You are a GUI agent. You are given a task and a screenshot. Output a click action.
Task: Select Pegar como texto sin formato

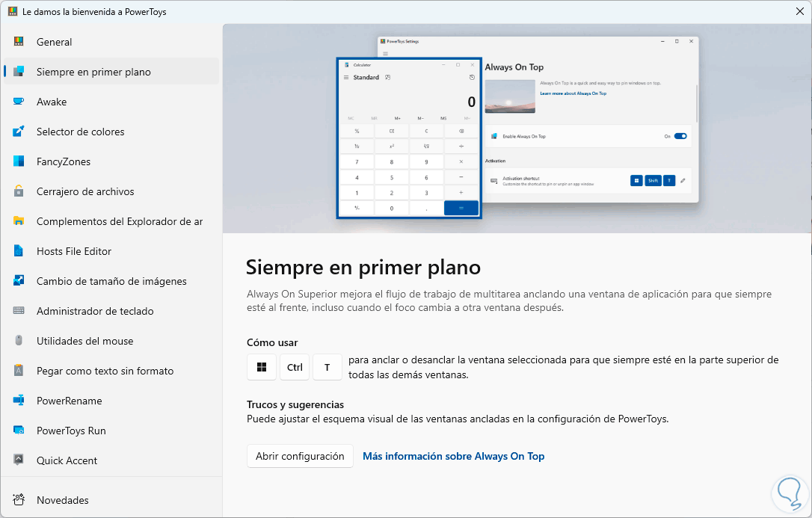click(111, 371)
